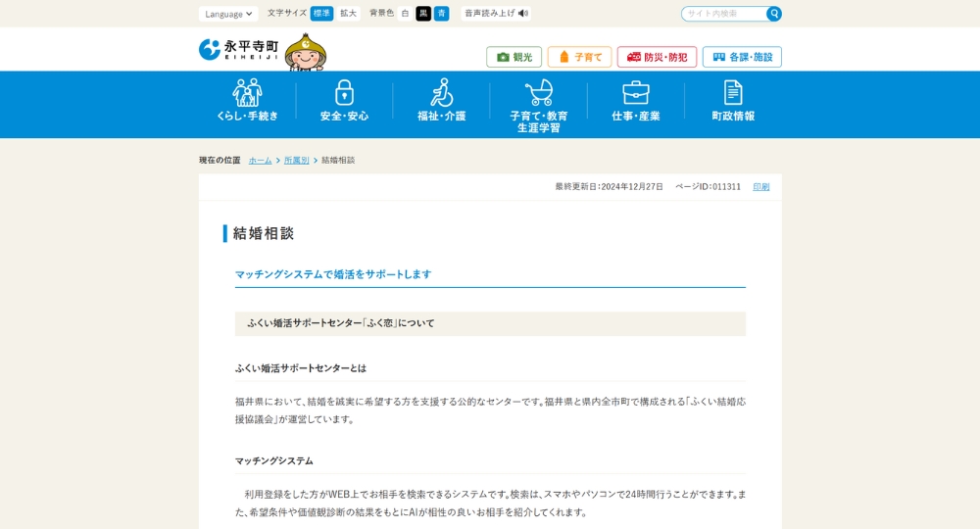Select blue background color 青
Viewport: 980px width, 529px height.
click(x=441, y=13)
